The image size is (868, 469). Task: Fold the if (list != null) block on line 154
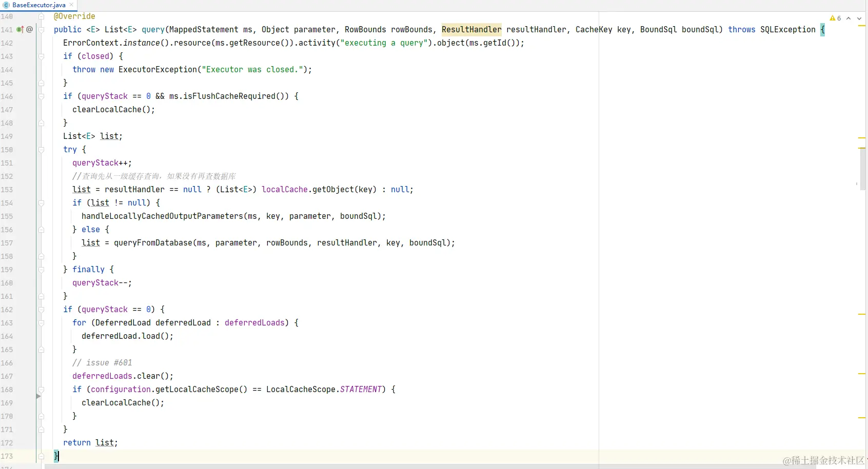41,203
